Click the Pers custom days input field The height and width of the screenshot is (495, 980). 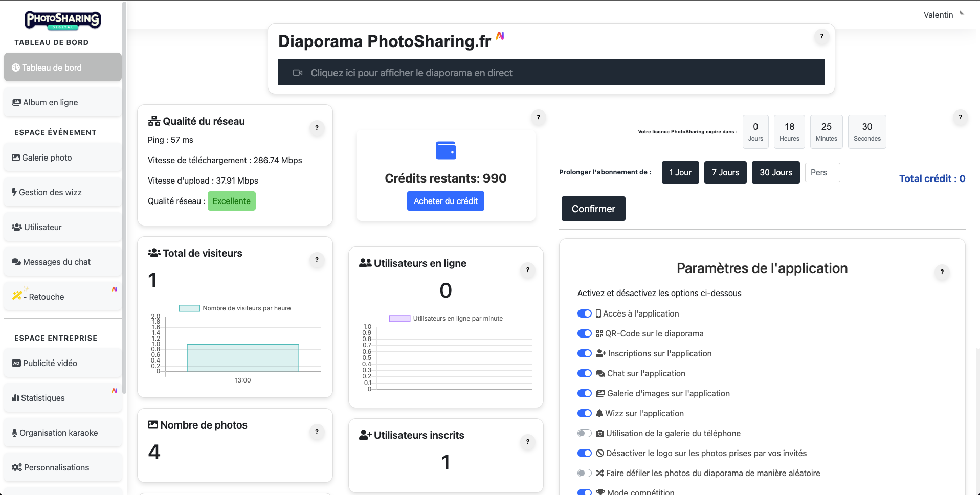[822, 172]
